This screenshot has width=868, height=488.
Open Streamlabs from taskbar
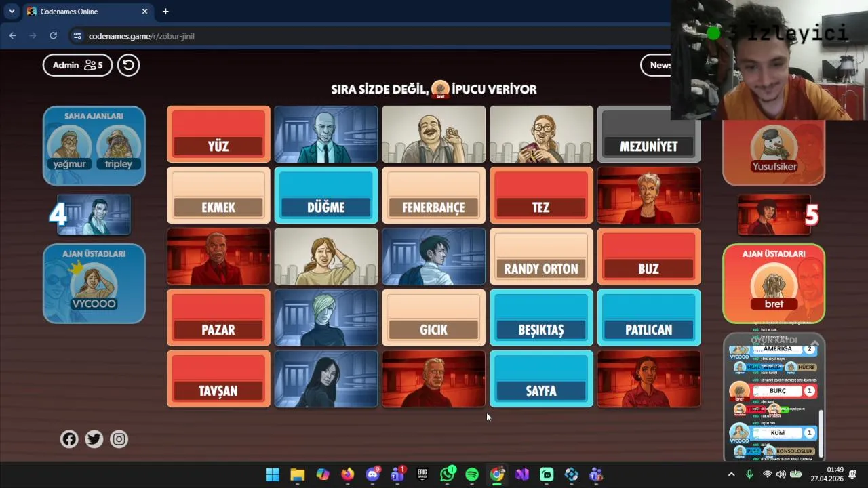click(x=547, y=474)
